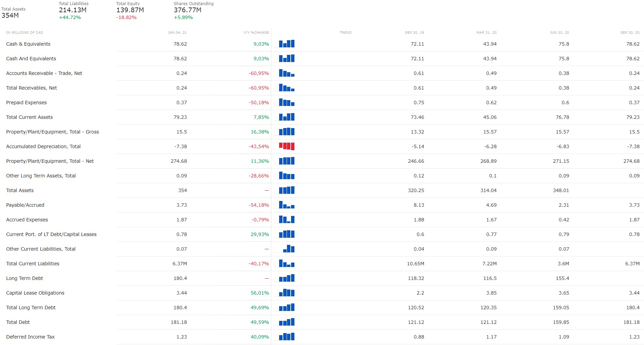Open the Deferred Income Tax trend chart

287,336
